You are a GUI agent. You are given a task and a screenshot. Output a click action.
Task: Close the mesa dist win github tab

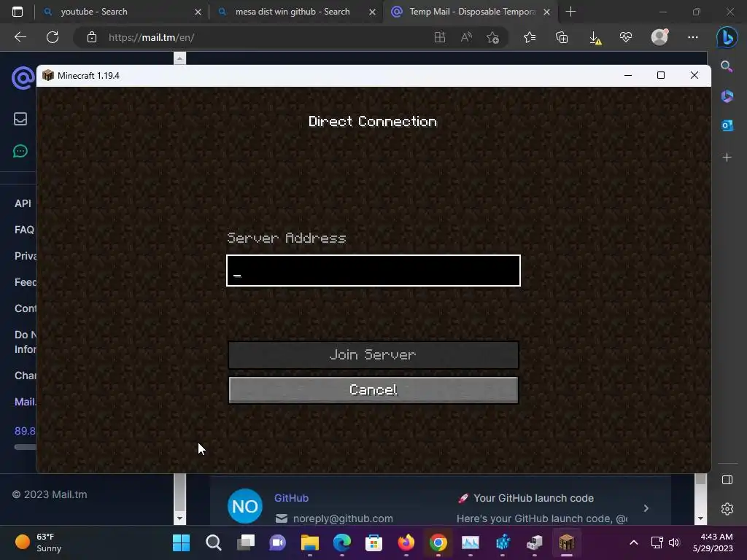pos(373,12)
